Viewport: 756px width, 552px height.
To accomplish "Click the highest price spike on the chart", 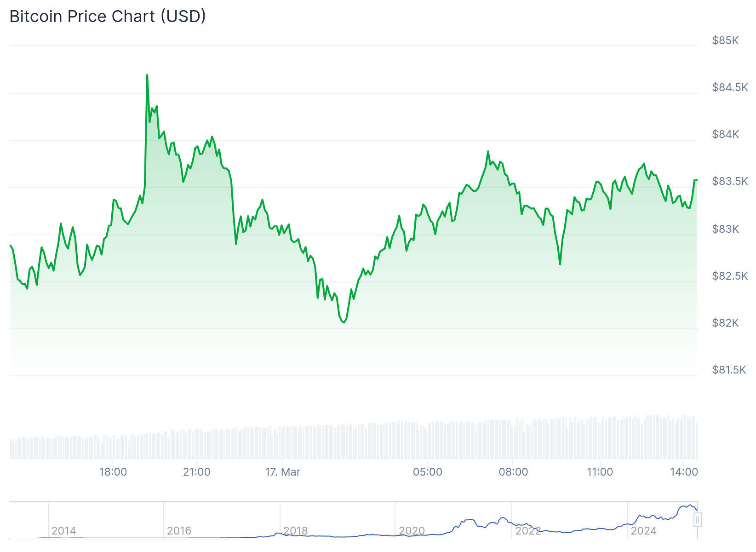I will tap(147, 75).
